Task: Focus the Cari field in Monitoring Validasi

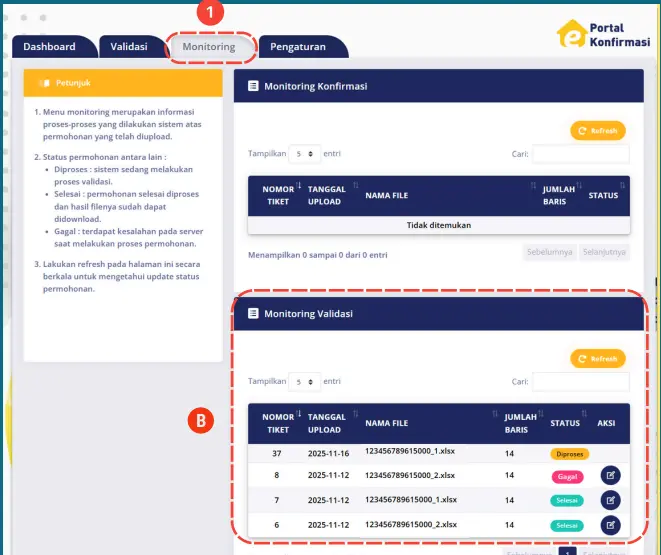Action: click(580, 382)
